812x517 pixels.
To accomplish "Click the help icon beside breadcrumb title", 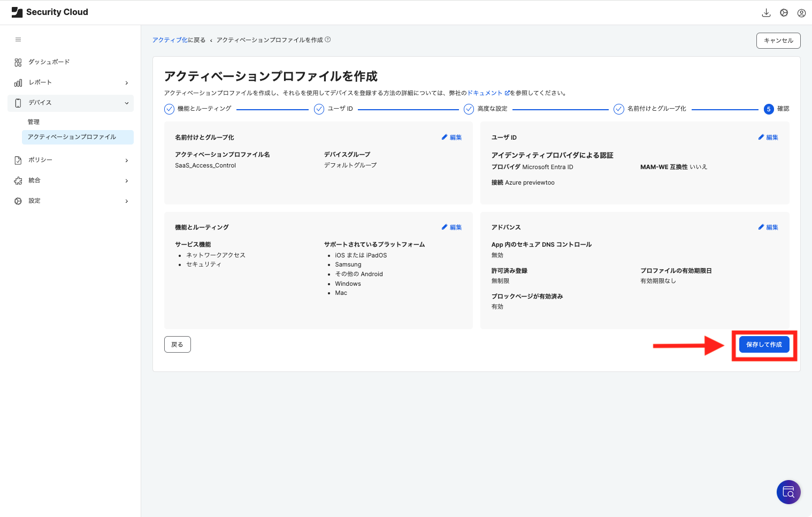I will pos(328,40).
